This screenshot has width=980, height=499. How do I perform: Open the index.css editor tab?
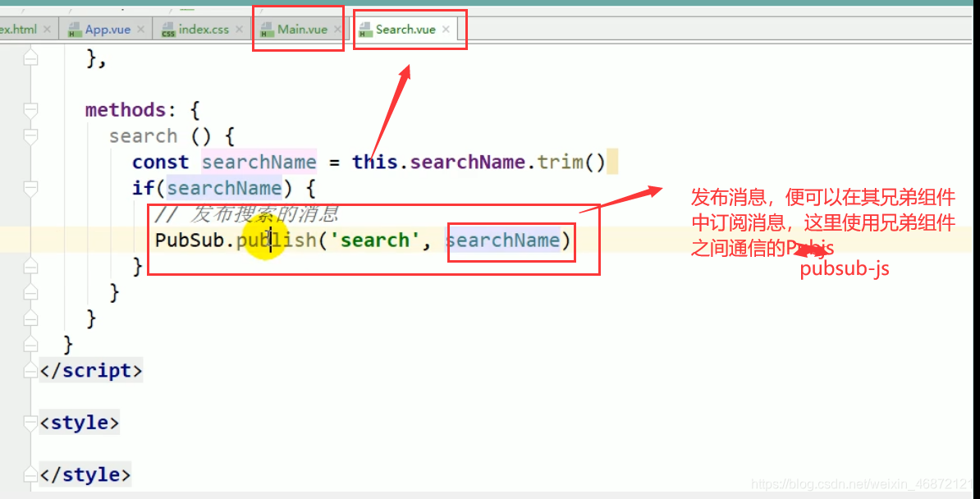pyautogui.click(x=204, y=30)
